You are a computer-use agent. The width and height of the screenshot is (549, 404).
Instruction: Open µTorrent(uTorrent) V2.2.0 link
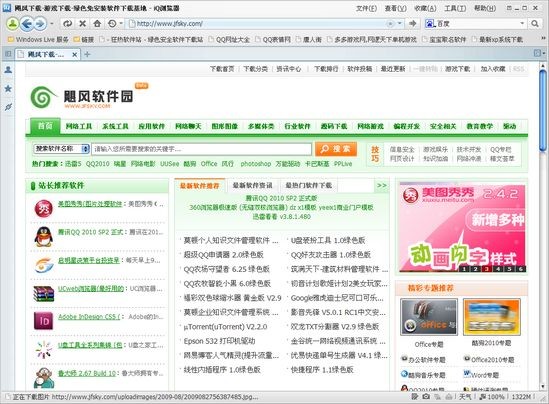[x=225, y=327]
